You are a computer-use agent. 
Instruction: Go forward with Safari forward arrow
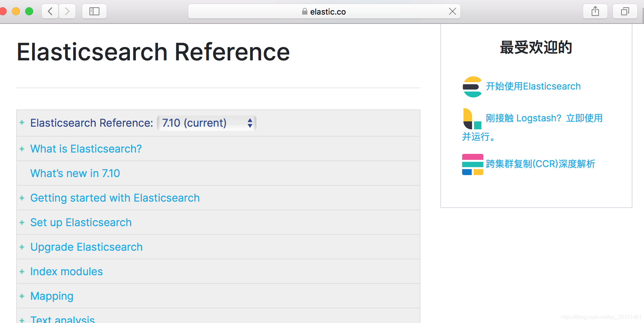tap(67, 12)
